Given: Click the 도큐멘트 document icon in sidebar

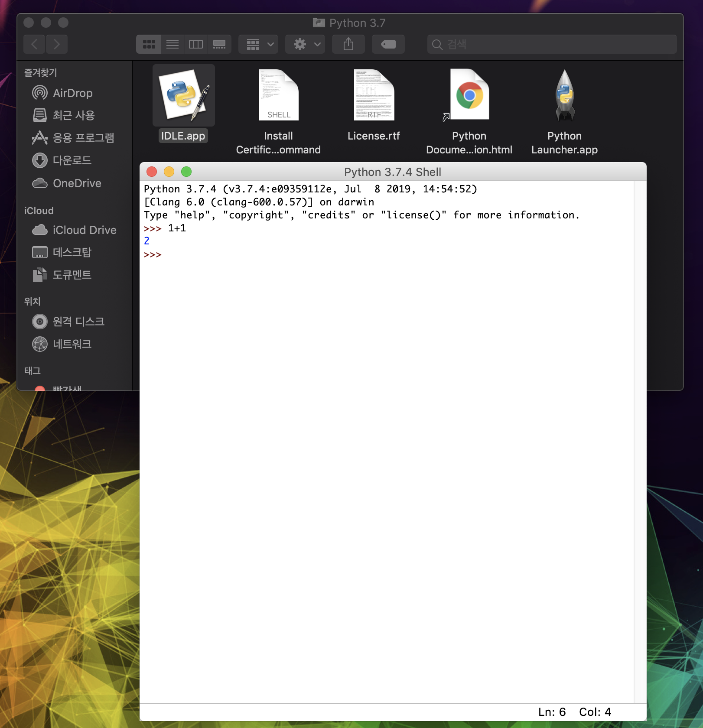Looking at the screenshot, I should 40,275.
